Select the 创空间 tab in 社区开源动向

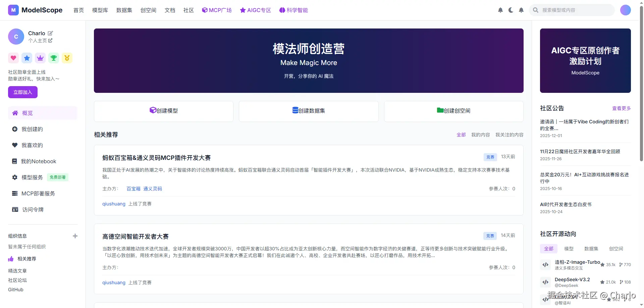[616, 249]
